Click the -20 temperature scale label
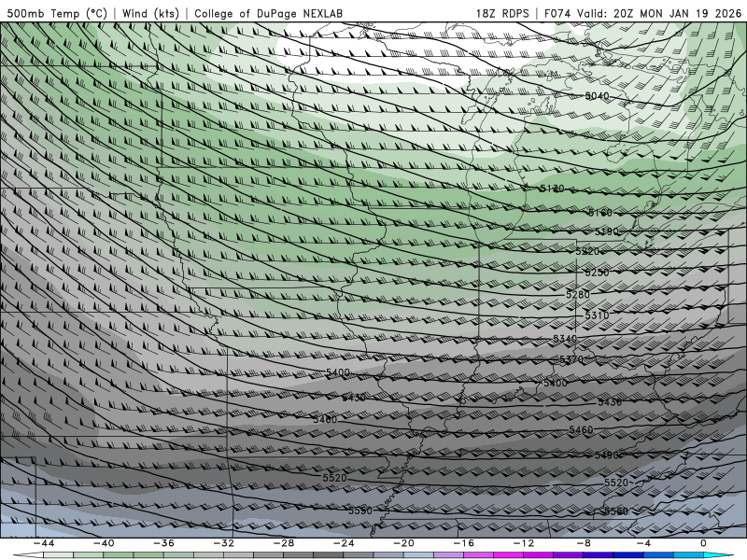Image resolution: width=747 pixels, height=560 pixels. [x=403, y=543]
